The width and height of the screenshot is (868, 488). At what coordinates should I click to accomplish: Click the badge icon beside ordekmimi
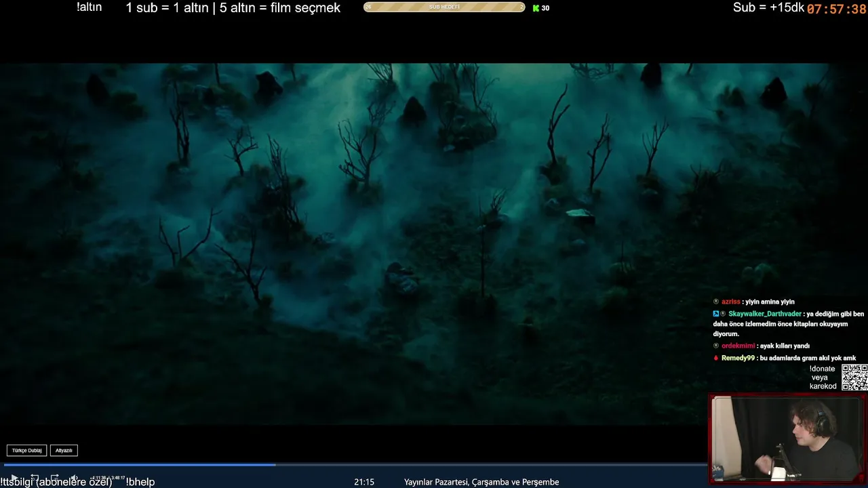[x=716, y=346]
